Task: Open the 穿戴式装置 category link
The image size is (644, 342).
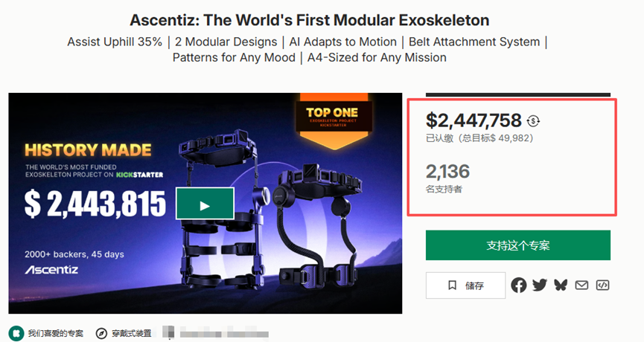Action: coord(132,333)
